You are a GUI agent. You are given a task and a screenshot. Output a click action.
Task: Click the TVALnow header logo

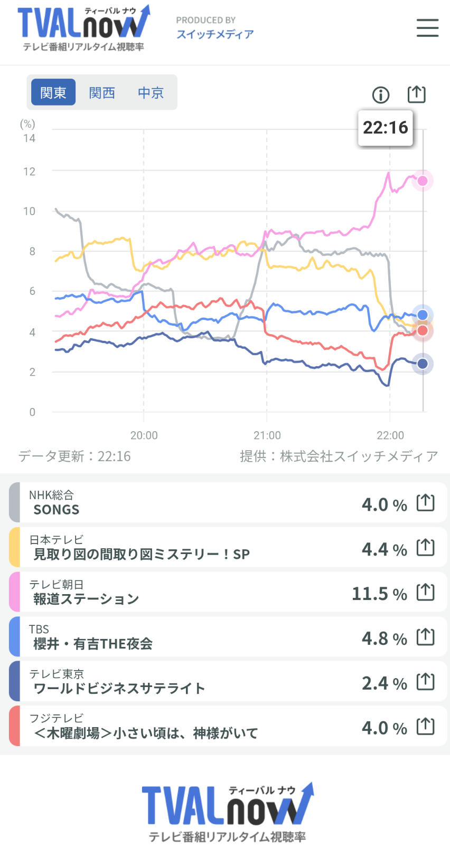[84, 28]
